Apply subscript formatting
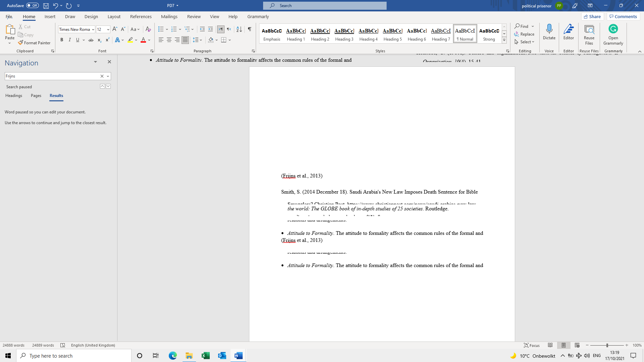644x362 pixels. pyautogui.click(x=99, y=40)
